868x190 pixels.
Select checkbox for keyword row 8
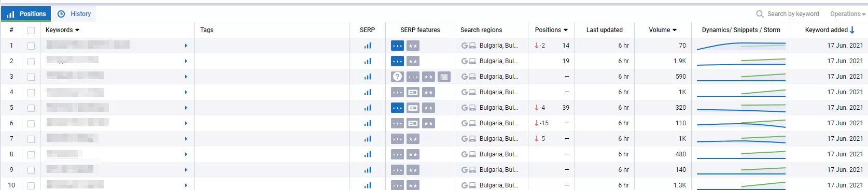(31, 155)
